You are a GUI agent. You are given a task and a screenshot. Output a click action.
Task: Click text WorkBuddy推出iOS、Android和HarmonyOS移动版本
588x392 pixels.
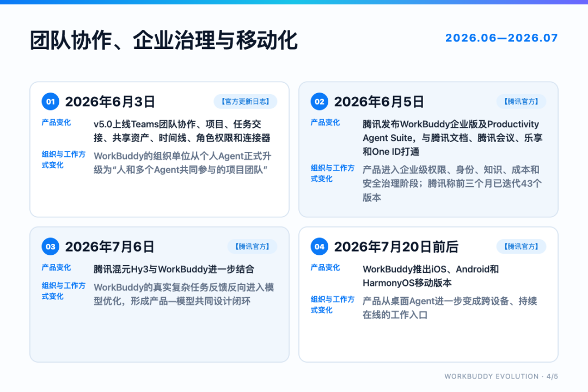tap(431, 276)
